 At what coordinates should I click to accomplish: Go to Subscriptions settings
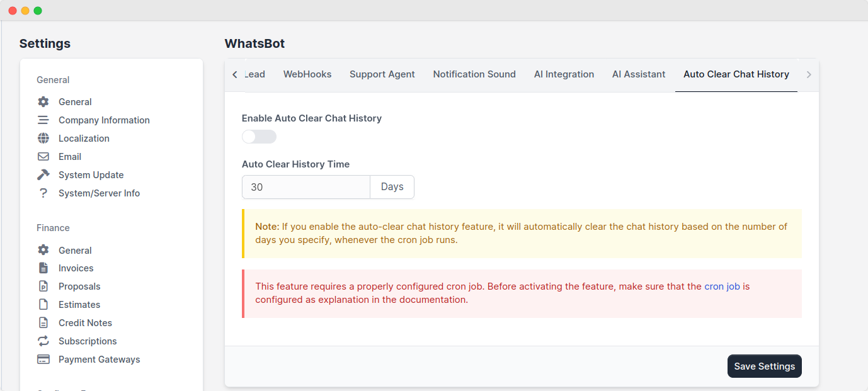coord(88,341)
